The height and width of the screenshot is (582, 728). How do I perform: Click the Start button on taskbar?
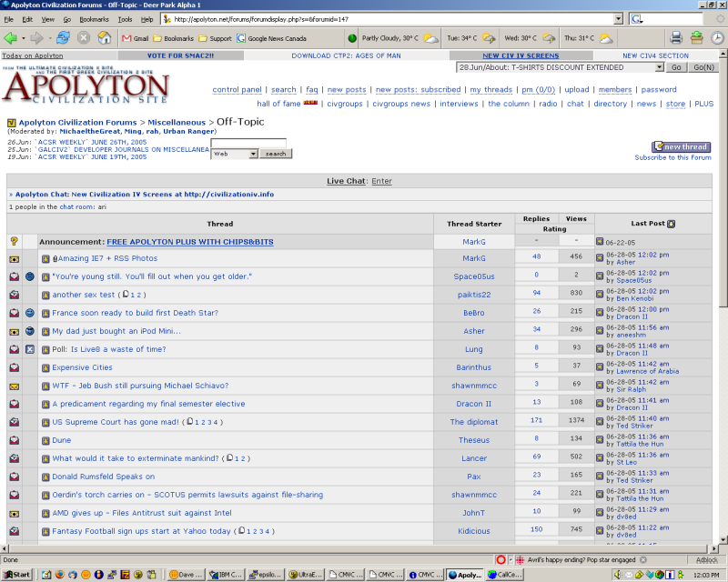[x=16, y=575]
